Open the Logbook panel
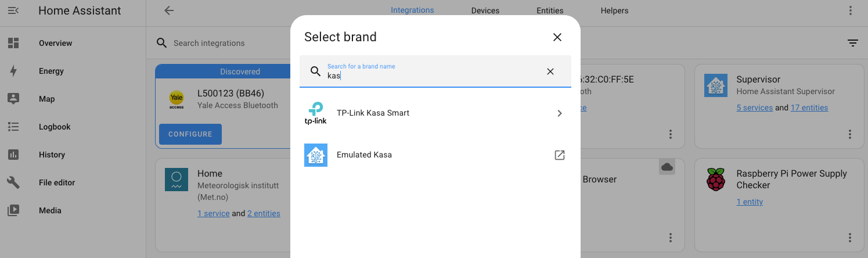 [55, 127]
